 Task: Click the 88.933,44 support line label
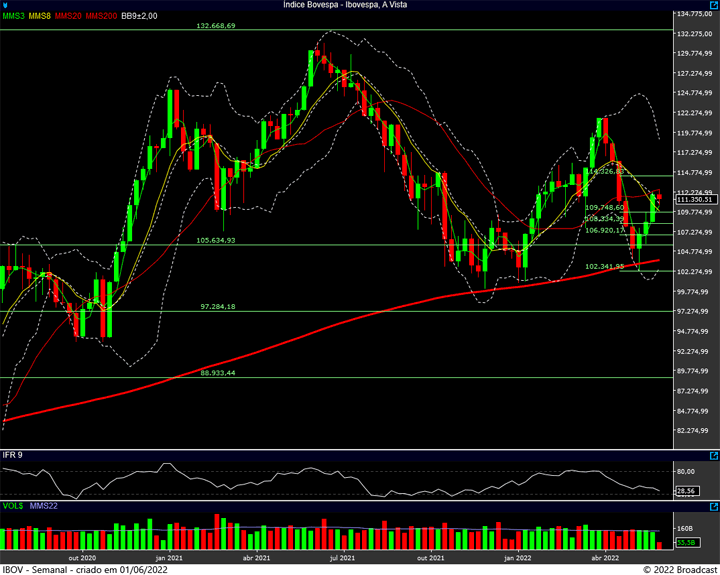(217, 372)
